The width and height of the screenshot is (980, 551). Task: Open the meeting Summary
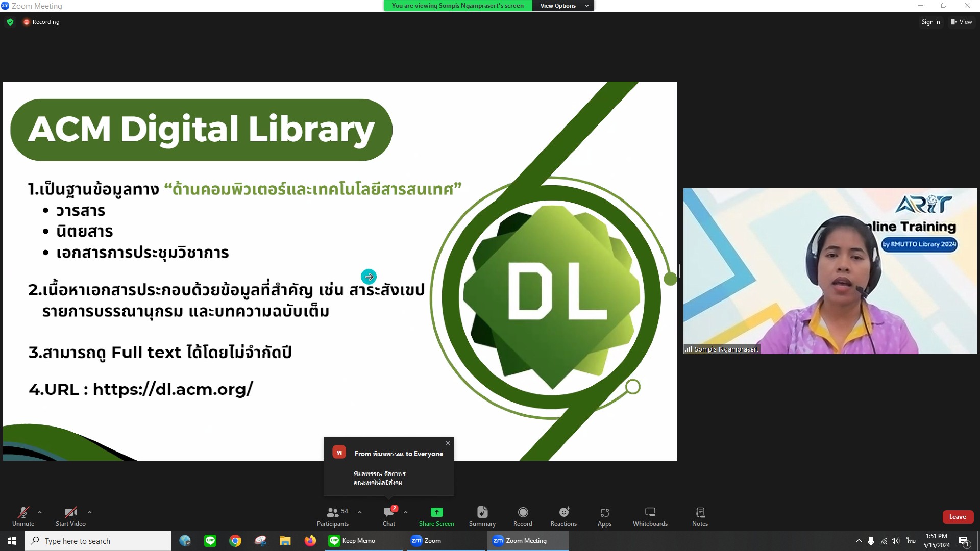[x=482, y=516]
